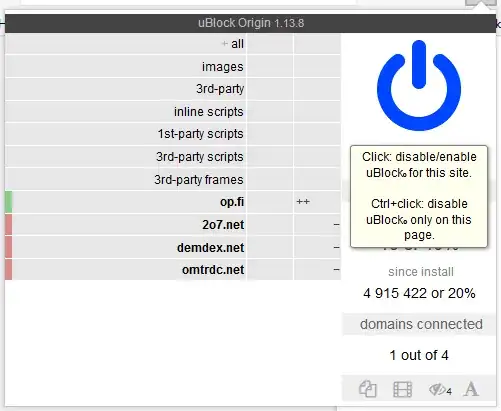Click the blue power button to disable uBlock

pos(419,85)
